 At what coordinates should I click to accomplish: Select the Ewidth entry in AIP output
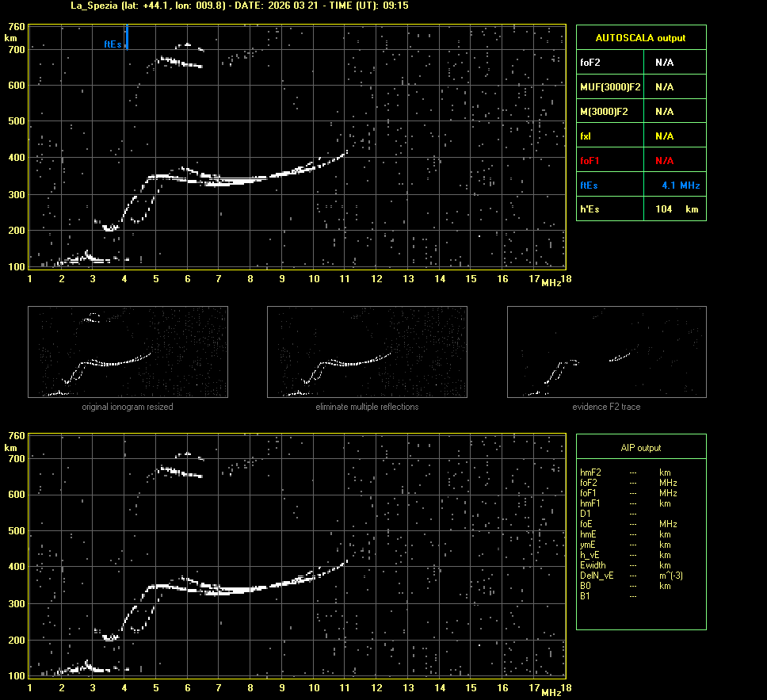(593, 565)
